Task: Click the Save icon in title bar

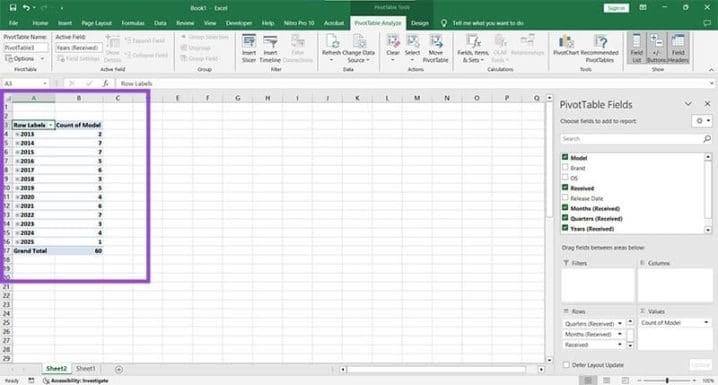Action: 13,8
